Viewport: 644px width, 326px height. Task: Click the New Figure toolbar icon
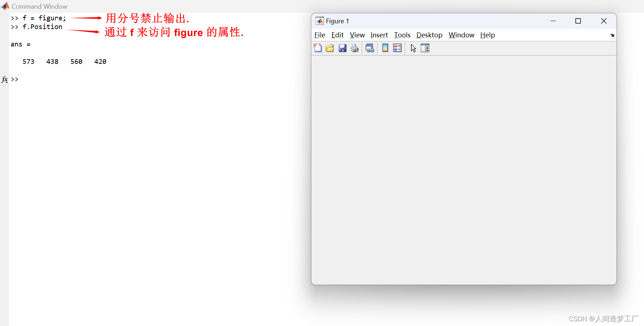click(318, 48)
